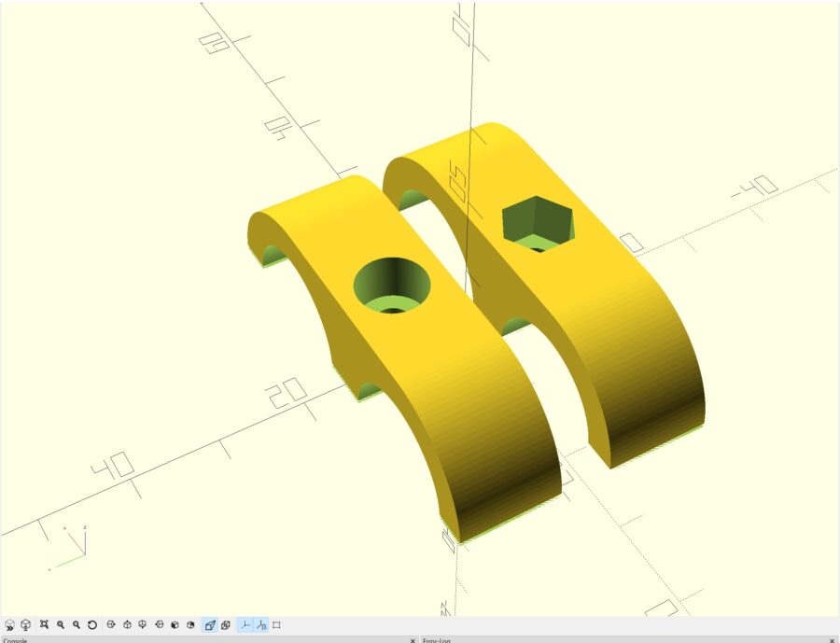Enable Perspective projection
Image resolution: width=840 pixels, height=643 pixels.
[x=210, y=625]
